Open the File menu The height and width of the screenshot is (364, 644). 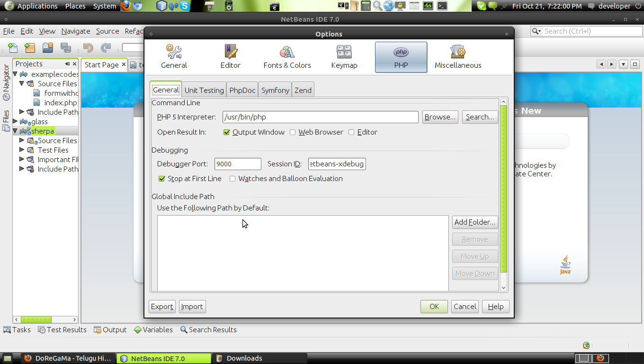9,31
